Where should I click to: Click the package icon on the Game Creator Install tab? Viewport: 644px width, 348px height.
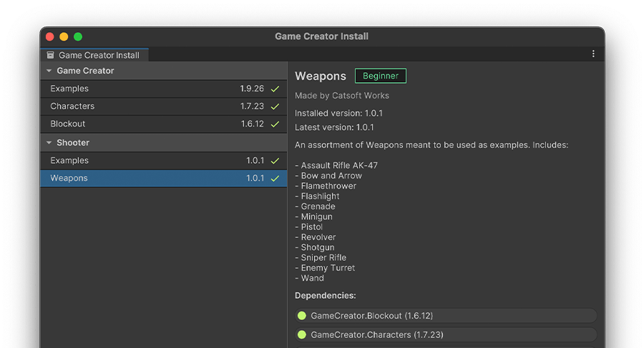point(50,55)
